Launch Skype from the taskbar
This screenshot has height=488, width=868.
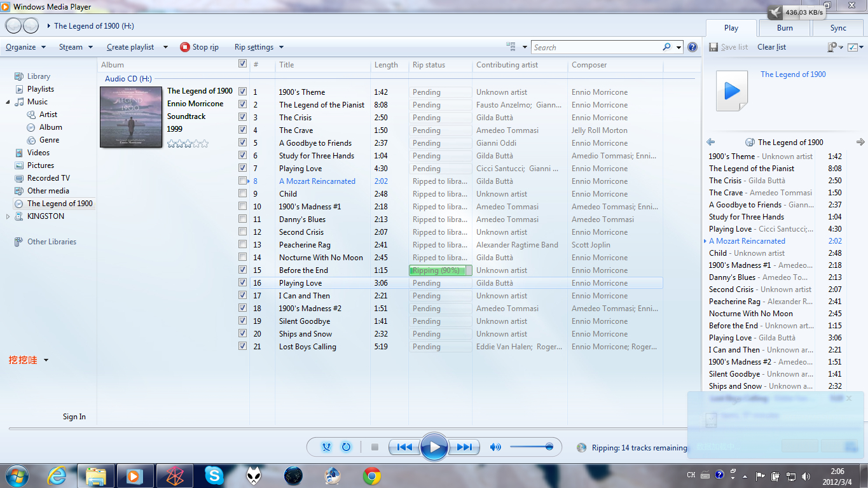click(214, 475)
